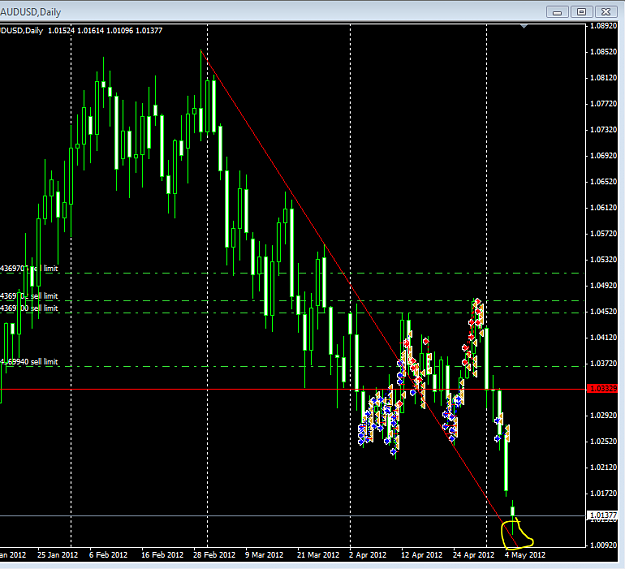Click the 1.04520 price scale value
The height and width of the screenshot is (569, 625).
[x=603, y=312]
